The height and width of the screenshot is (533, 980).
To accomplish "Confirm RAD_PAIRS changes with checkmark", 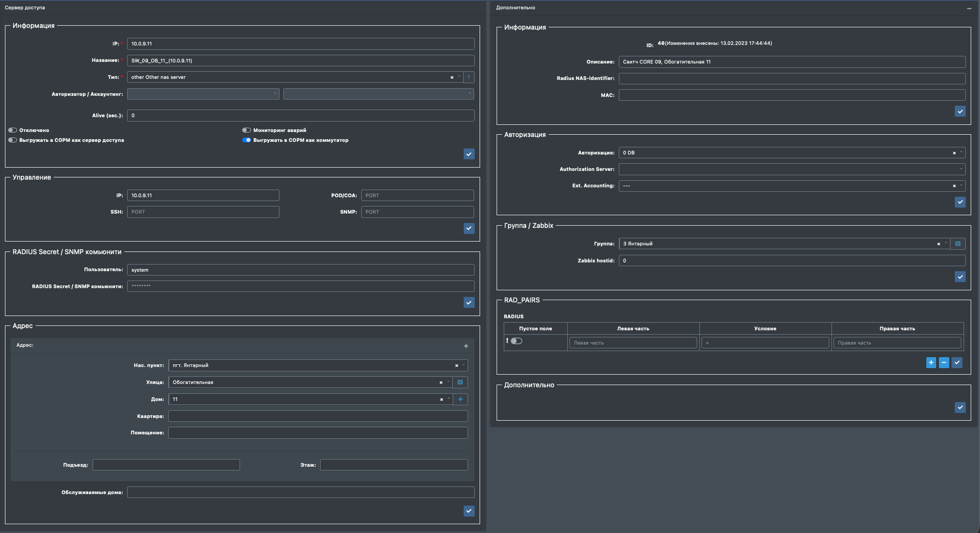I will pos(957,363).
